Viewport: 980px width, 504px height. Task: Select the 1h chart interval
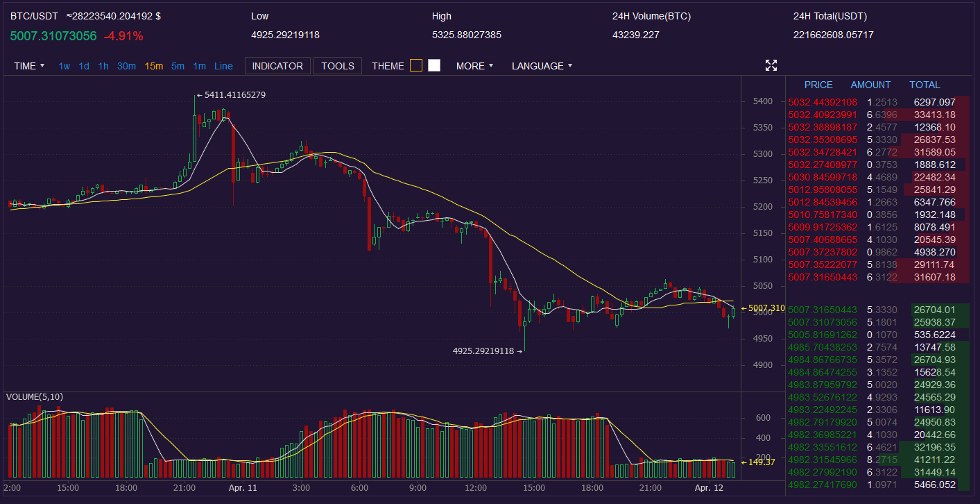click(103, 66)
